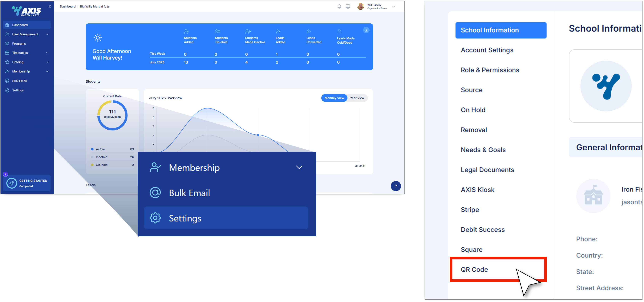The height and width of the screenshot is (302, 644).
Task: Click the Bulk Email icon in sidebar
Action: click(7, 81)
